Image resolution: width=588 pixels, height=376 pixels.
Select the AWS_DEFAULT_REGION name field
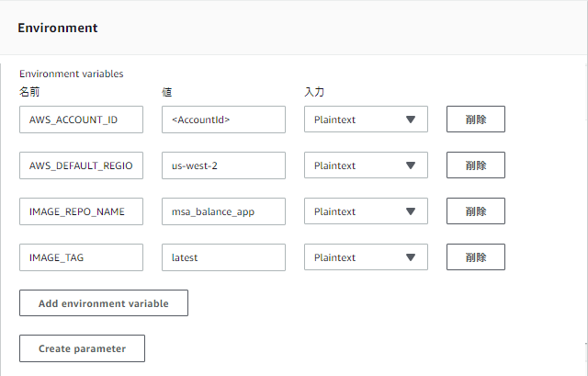click(x=81, y=165)
